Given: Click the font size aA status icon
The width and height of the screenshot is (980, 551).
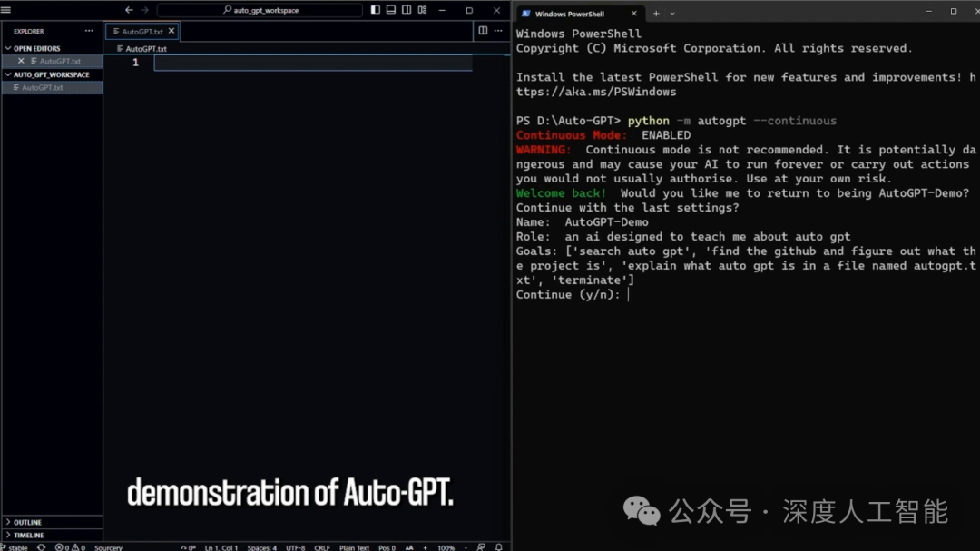Looking at the screenshot, I should tap(409, 547).
